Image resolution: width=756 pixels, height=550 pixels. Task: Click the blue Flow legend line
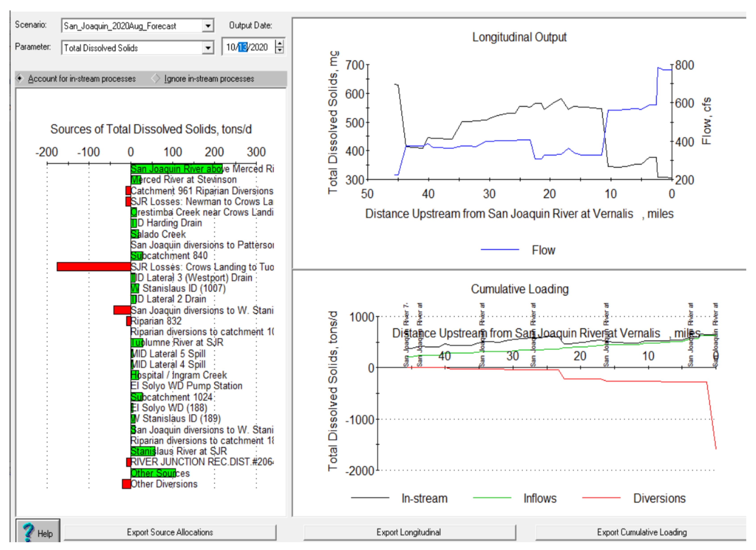(500, 250)
